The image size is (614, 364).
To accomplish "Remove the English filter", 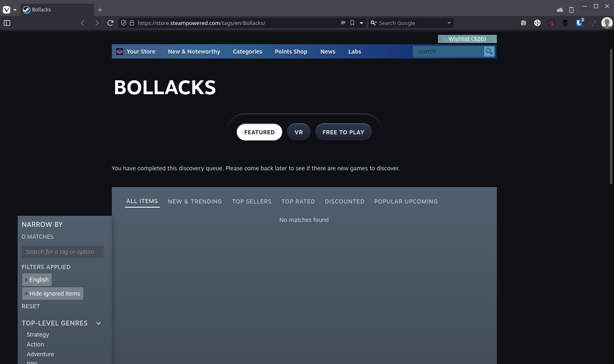I will pyautogui.click(x=26, y=280).
